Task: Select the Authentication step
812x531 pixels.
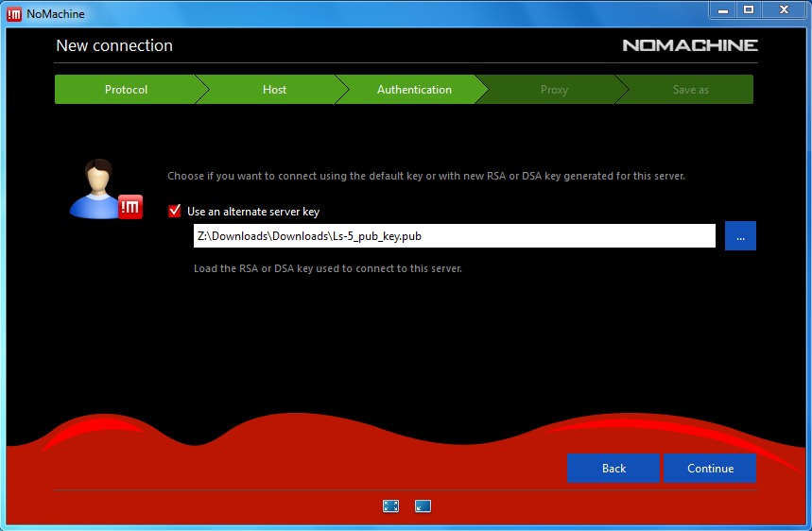Action: pos(414,90)
